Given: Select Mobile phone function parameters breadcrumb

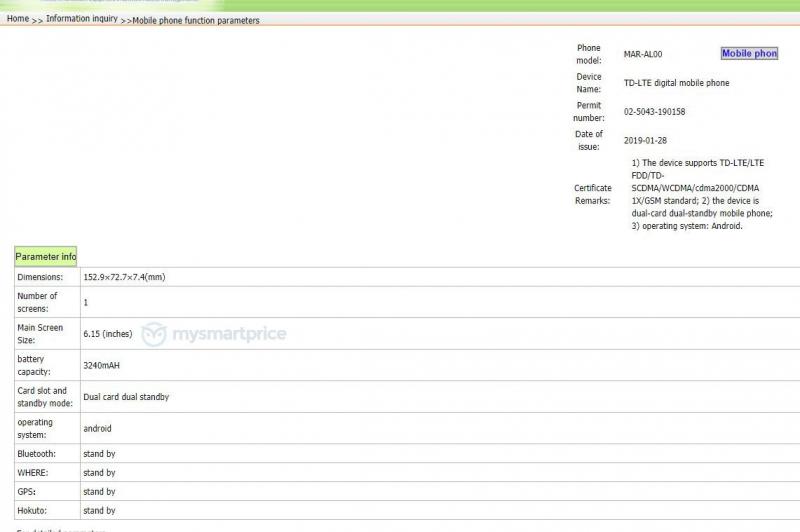Looking at the screenshot, I should pyautogui.click(x=196, y=20).
